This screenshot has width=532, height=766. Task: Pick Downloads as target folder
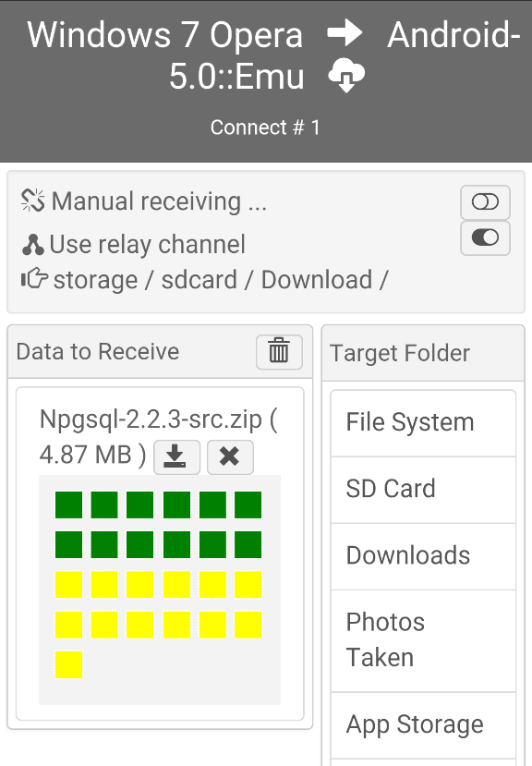(423, 556)
